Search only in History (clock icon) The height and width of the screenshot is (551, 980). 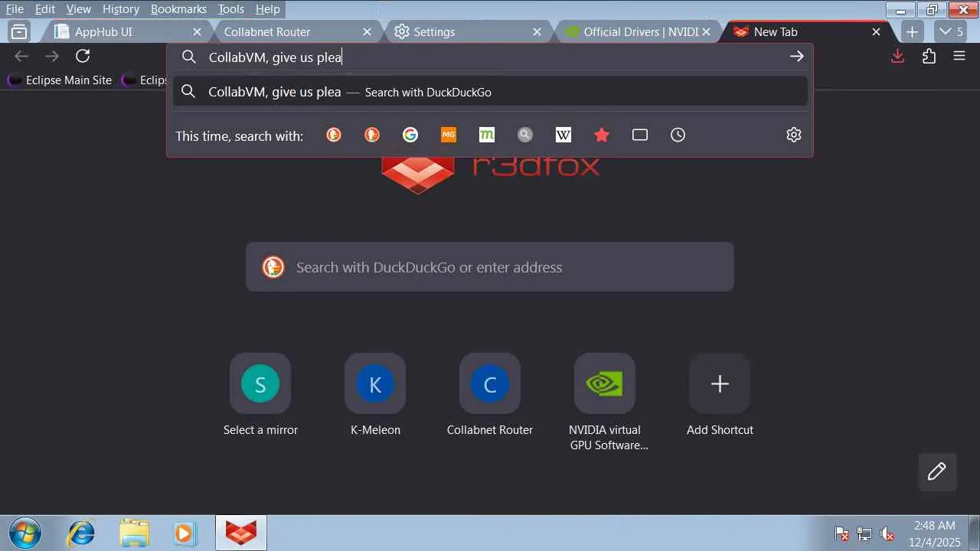tap(678, 135)
